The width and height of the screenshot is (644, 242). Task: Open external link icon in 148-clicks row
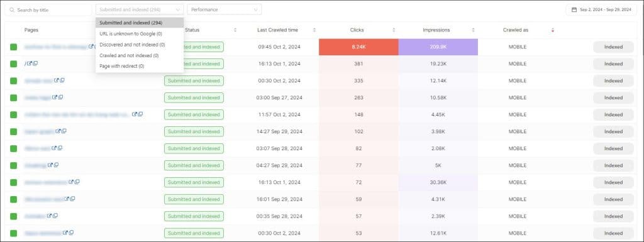[135, 114]
